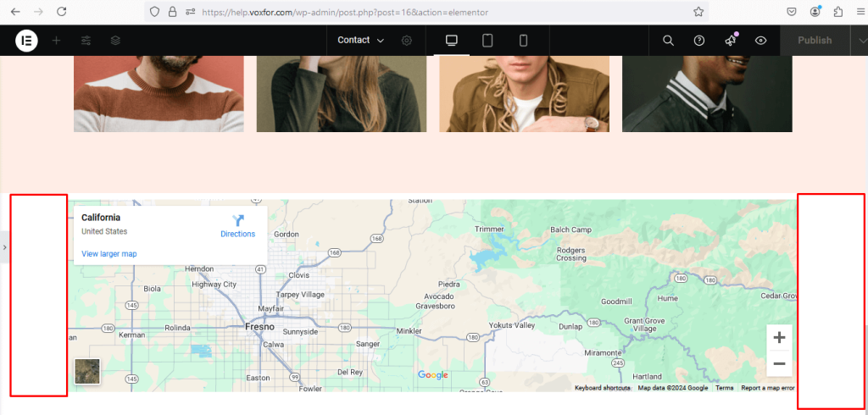Click Fresno label on the map
Image resolution: width=868 pixels, height=415 pixels.
259,327
